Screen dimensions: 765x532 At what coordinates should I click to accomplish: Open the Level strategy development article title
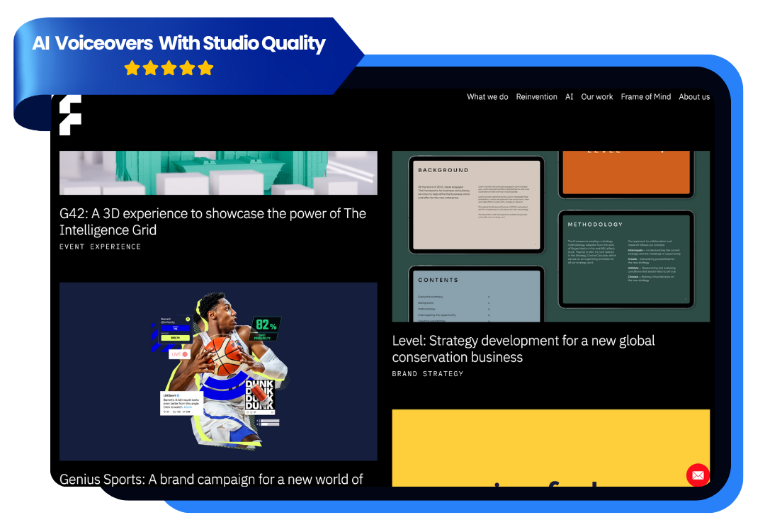tap(523, 349)
